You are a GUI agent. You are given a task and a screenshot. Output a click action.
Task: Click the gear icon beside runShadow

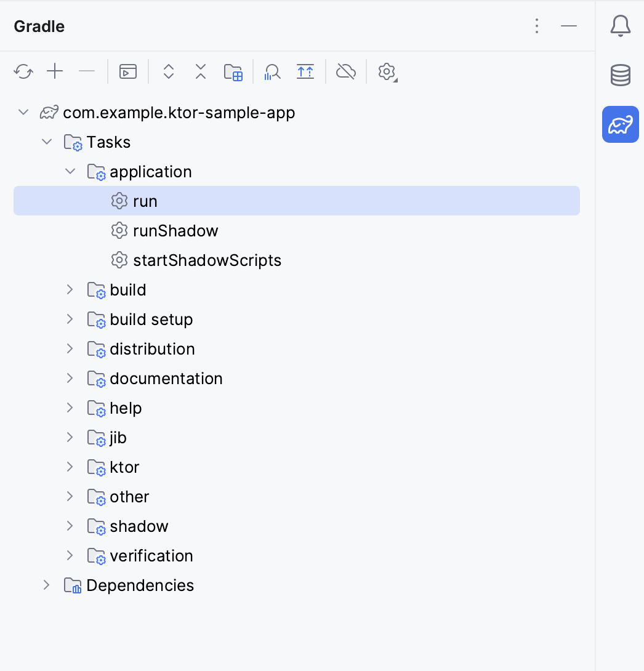[119, 231]
